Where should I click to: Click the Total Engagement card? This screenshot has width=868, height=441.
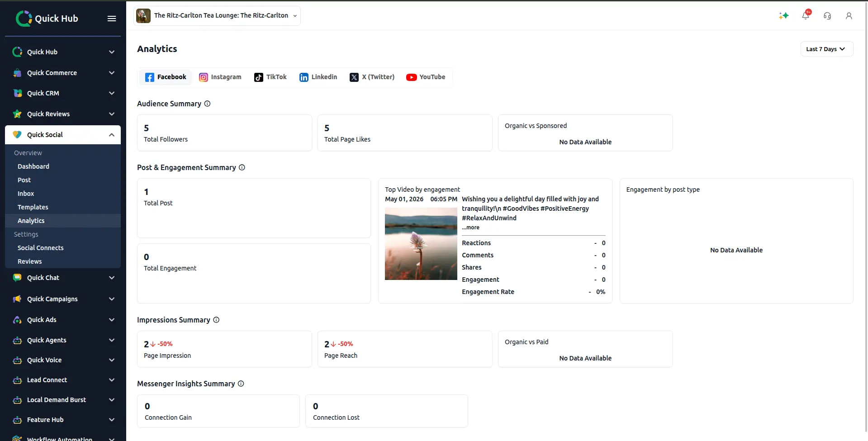(x=254, y=274)
